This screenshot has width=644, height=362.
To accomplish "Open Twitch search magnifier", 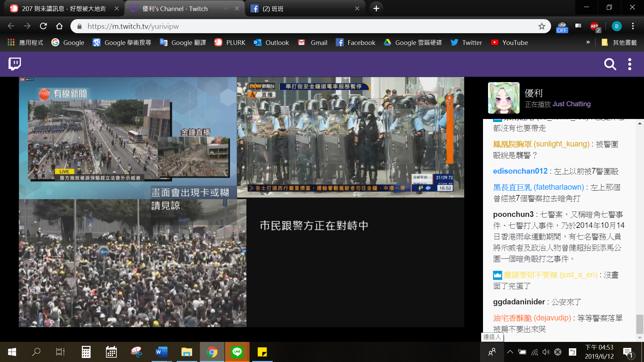I will pyautogui.click(x=610, y=64).
